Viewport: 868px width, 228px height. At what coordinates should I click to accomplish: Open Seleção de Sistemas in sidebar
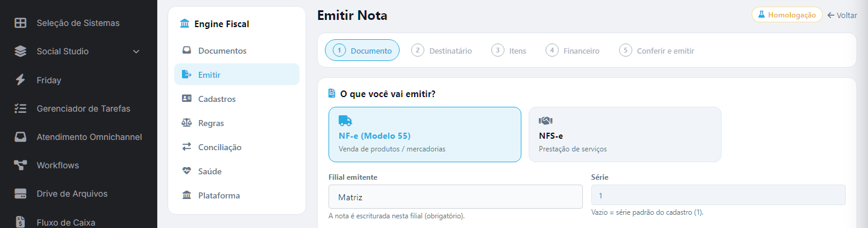78,23
